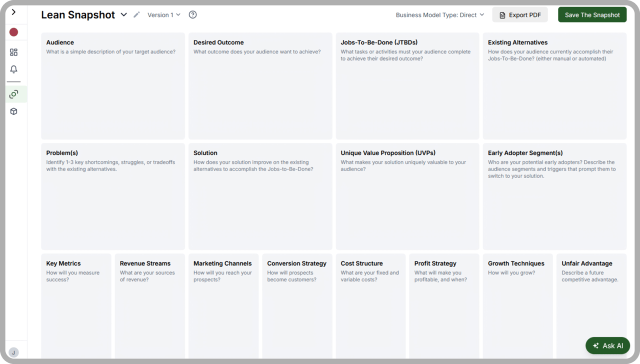The image size is (640, 364).
Task: Click the Existing Alternatives card
Action: 554,90
